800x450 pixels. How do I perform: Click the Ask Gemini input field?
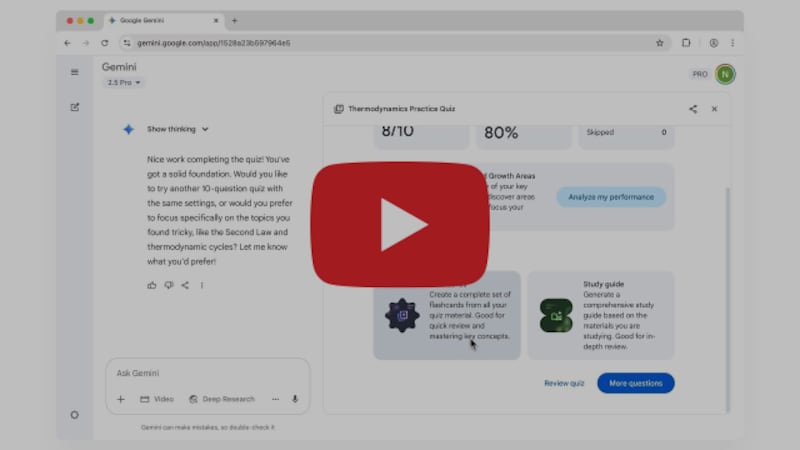(x=207, y=373)
